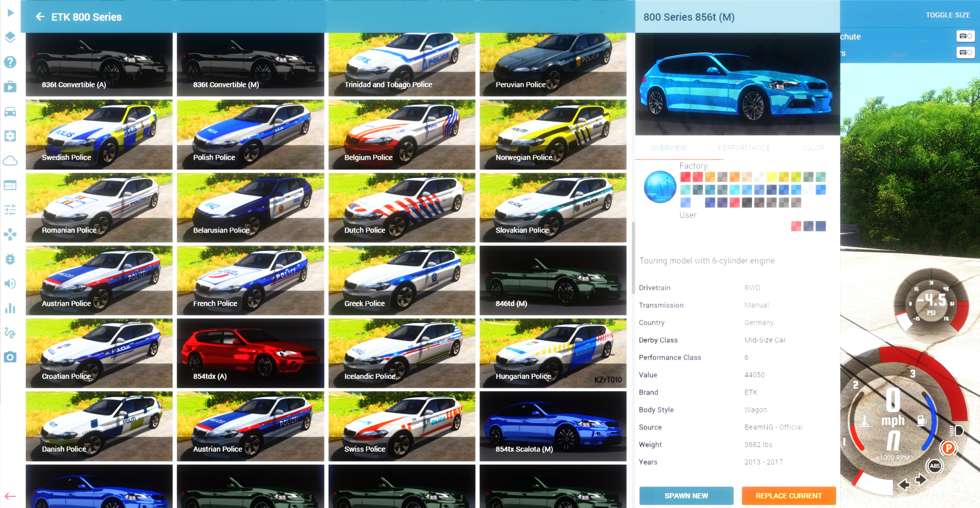This screenshot has height=508, width=980.
Task: Open the performance bar chart icon
Action: [10, 308]
